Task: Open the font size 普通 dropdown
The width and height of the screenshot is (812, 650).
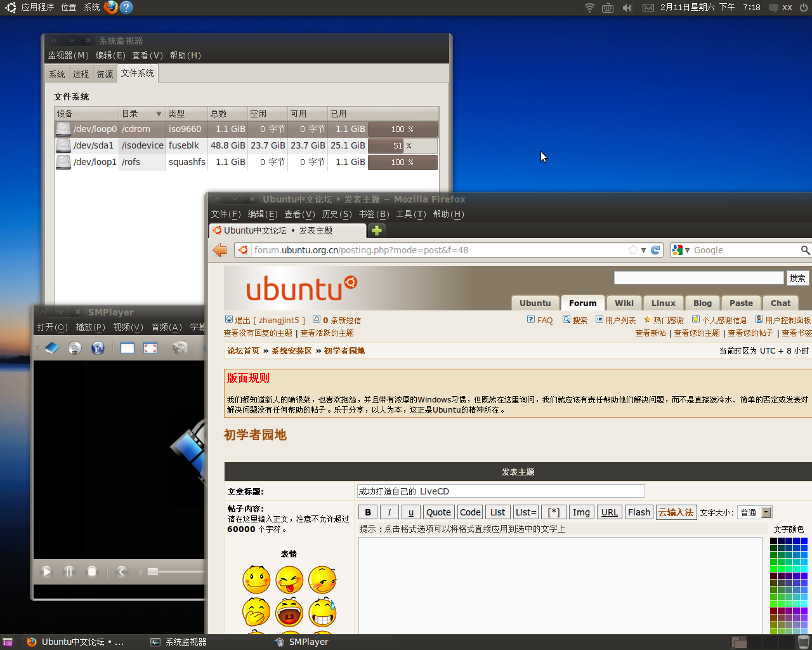Action: coord(755,512)
